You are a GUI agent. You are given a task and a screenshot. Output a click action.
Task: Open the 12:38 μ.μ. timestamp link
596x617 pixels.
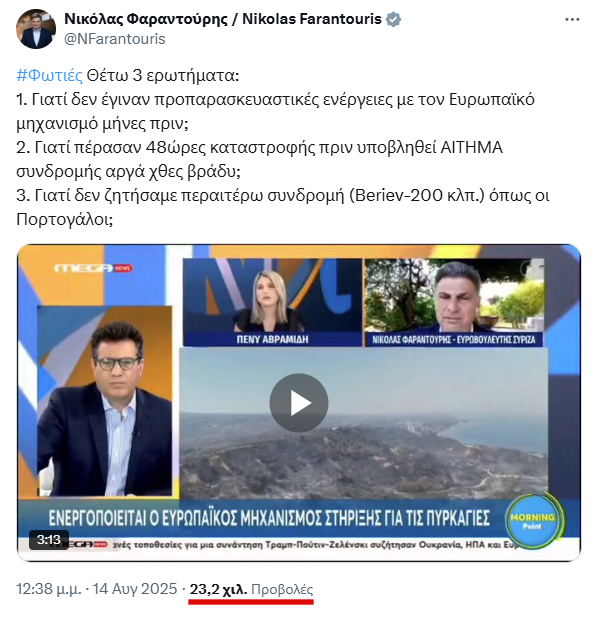[49, 589]
